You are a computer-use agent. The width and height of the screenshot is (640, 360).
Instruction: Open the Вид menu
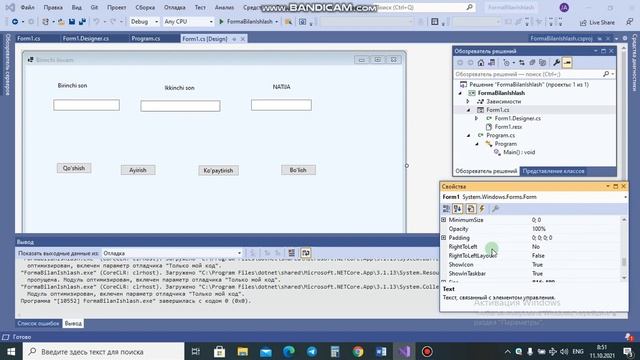click(76, 7)
